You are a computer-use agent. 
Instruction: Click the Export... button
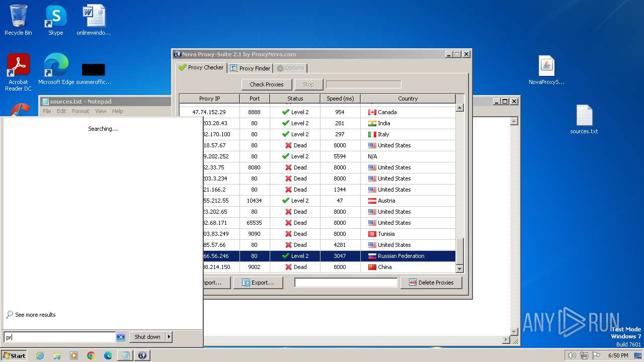click(258, 283)
